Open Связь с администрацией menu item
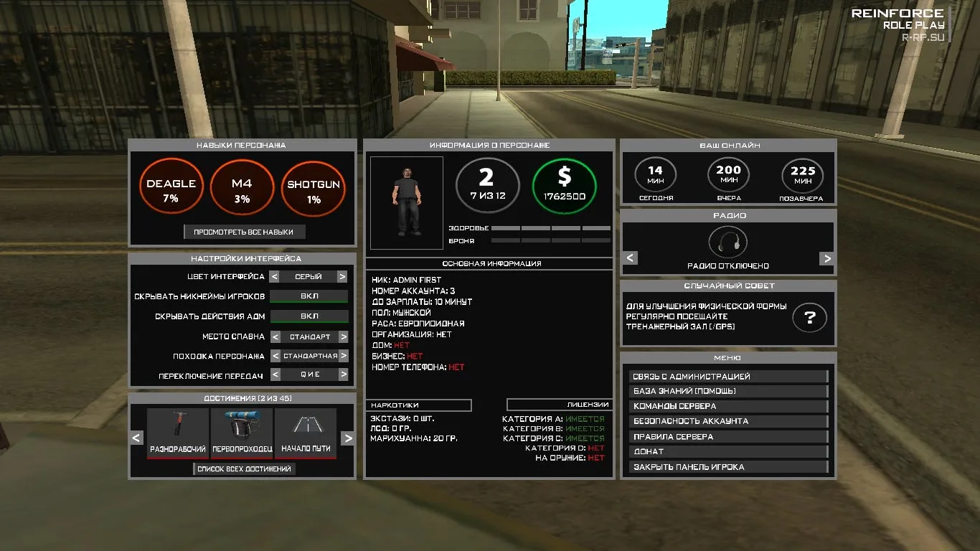980x551 pixels. (728, 376)
